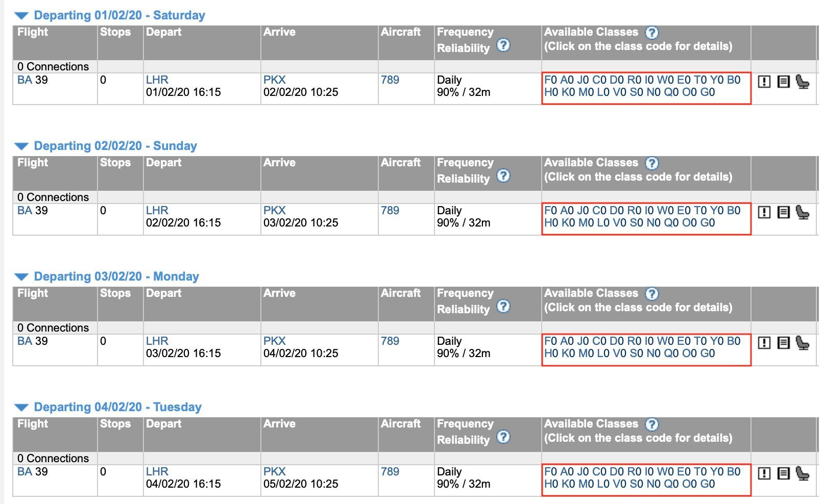Click J0 class code on Tuesday's flight
Image resolution: width=823 pixels, height=504 pixels.
tap(583, 471)
